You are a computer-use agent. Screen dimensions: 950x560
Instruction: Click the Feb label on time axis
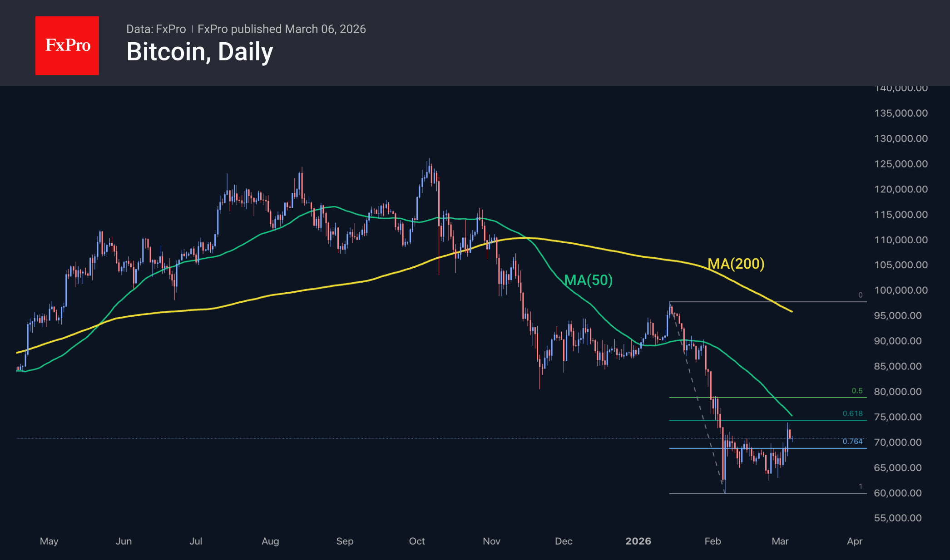click(712, 541)
